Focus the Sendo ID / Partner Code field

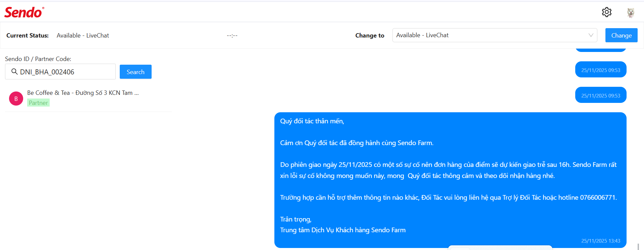coord(60,72)
